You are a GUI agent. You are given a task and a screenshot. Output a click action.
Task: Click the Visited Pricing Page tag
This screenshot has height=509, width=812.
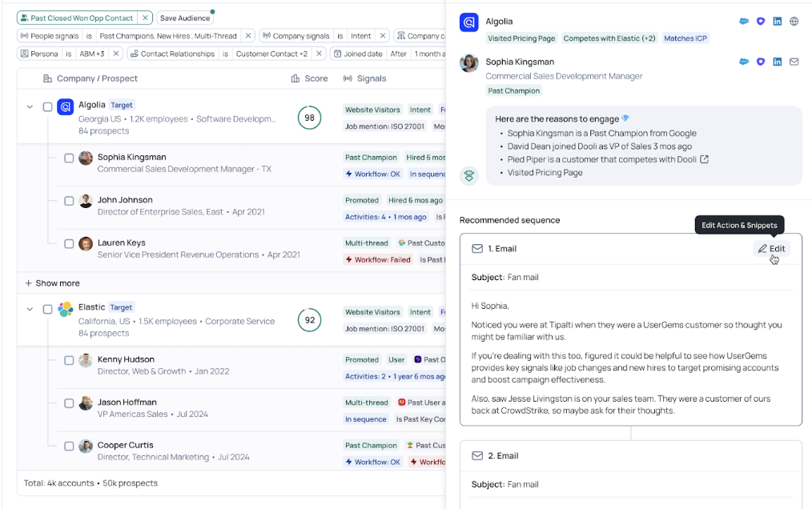tap(521, 38)
